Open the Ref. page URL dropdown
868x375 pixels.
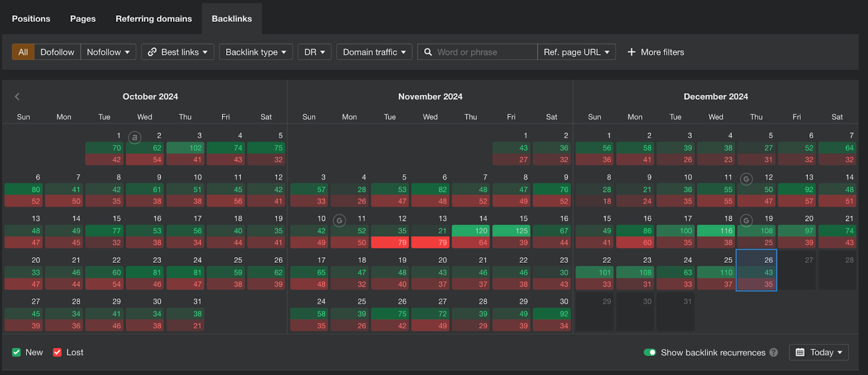tap(577, 52)
